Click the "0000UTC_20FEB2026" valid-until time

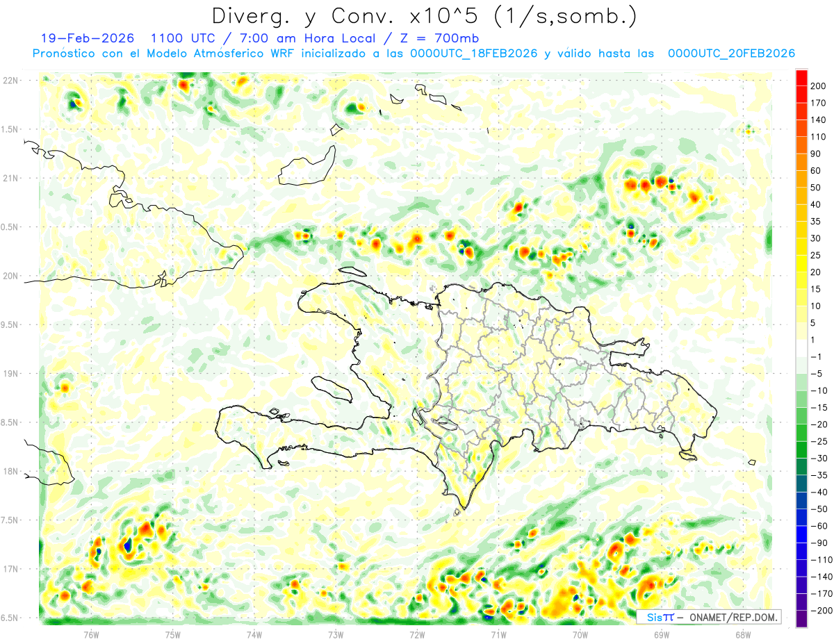(731, 53)
